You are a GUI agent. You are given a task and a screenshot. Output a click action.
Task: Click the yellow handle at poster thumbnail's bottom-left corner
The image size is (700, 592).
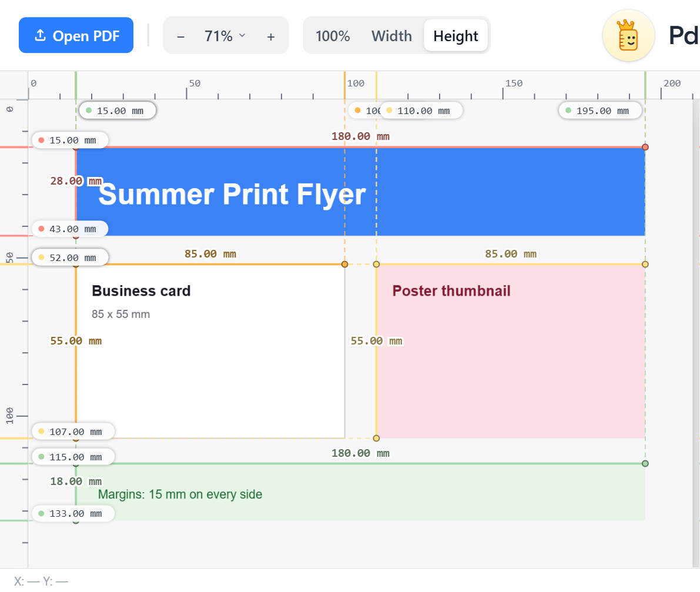point(376,439)
